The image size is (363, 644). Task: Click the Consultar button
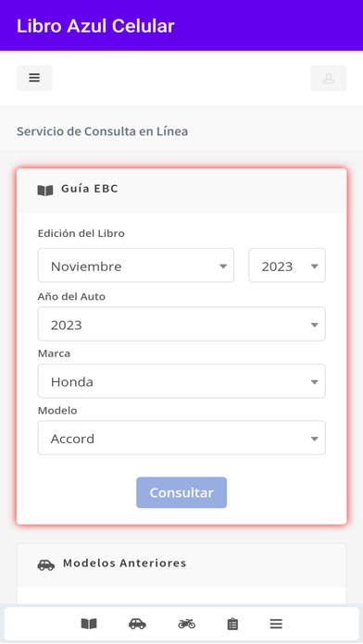click(x=181, y=492)
